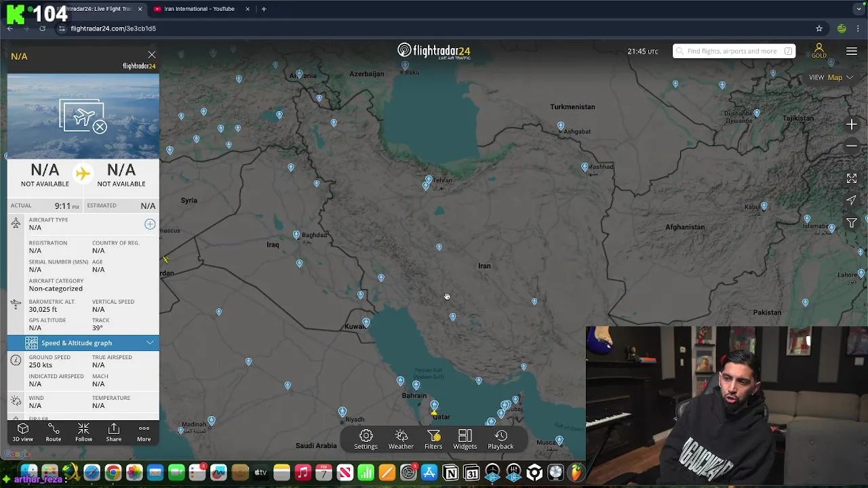Click Barometric Alt. value 30,025 ft

click(43, 310)
